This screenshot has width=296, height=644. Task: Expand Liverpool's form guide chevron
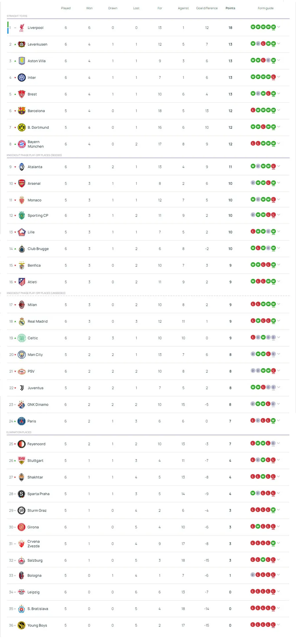(279, 27)
